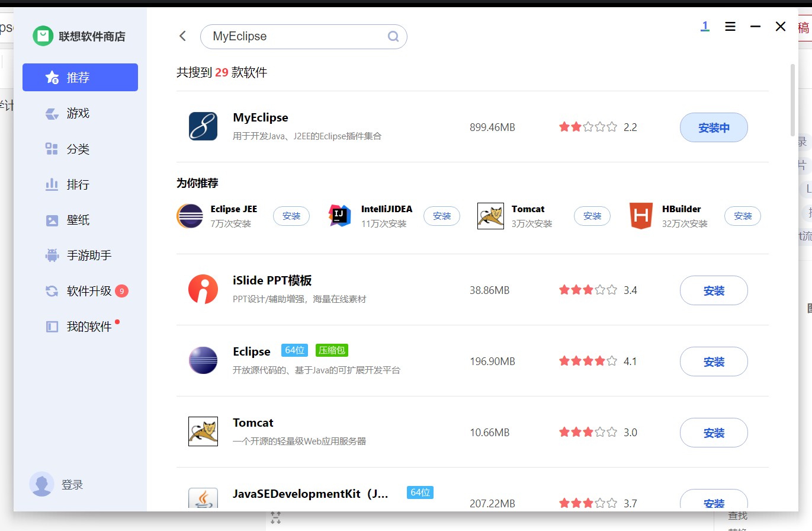The image size is (812, 531).
Task: Open the JavaSEDevelopmentKit title
Action: pyautogui.click(x=311, y=494)
